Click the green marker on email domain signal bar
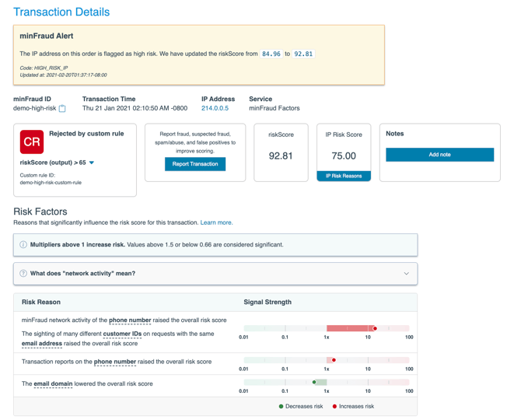521x420 pixels. [x=314, y=382]
